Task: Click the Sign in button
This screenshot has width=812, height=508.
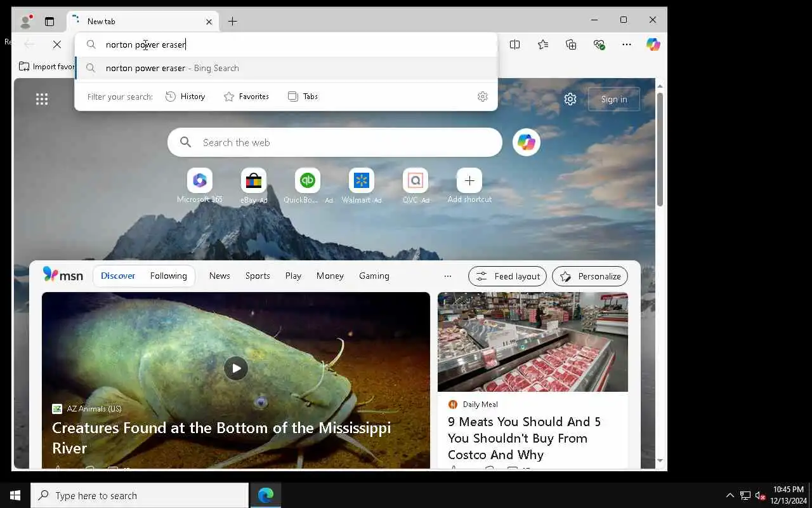Action: point(614,99)
